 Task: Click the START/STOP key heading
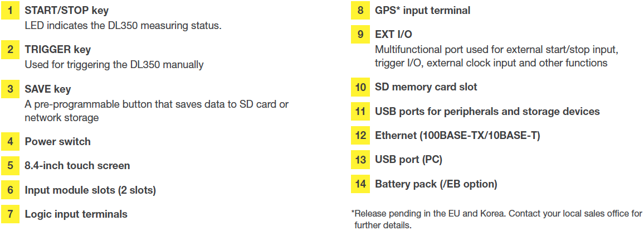[66, 11]
